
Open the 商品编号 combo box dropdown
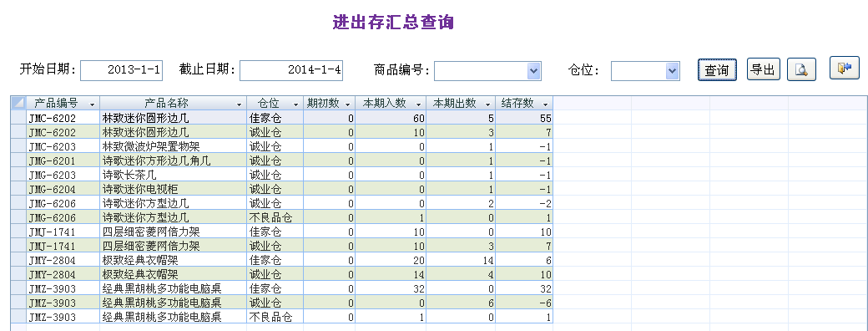(533, 70)
